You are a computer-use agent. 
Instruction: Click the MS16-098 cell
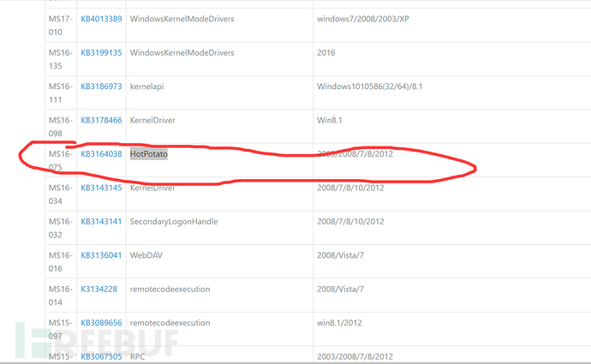point(60,127)
